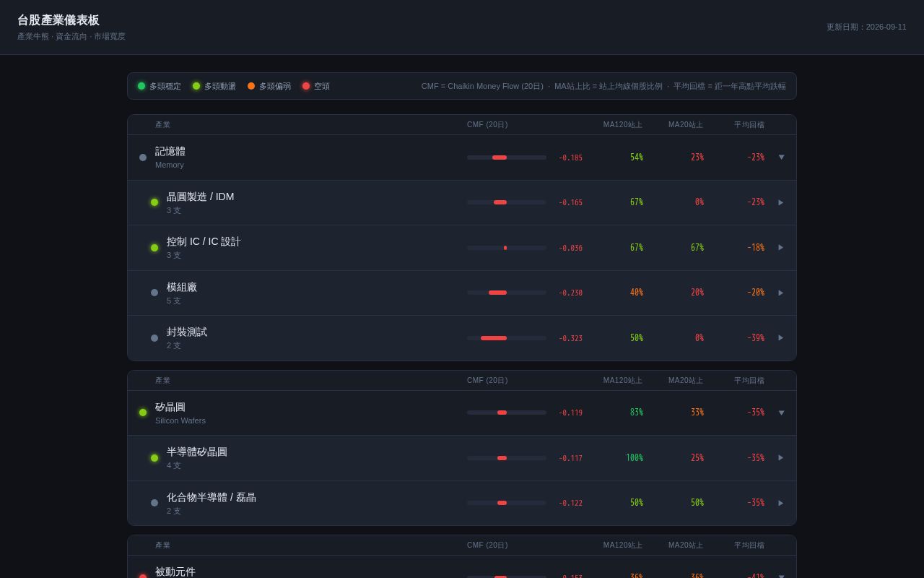
Task: Click the orange 多頭偏弱 legend dot
Action: 251,86
